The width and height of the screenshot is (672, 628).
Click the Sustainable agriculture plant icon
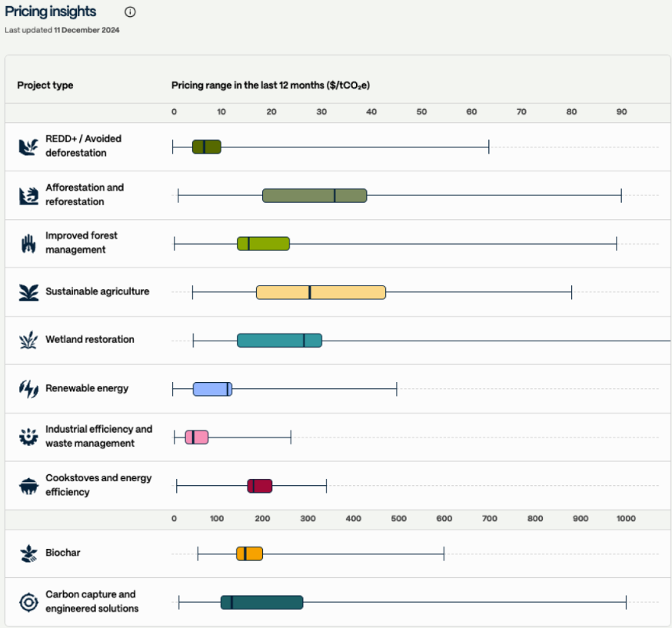(x=28, y=292)
